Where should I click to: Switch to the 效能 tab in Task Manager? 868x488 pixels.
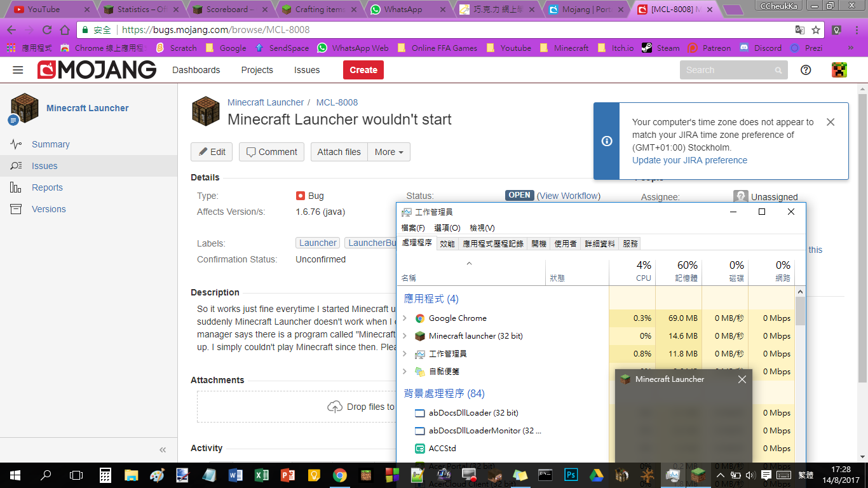coord(447,243)
